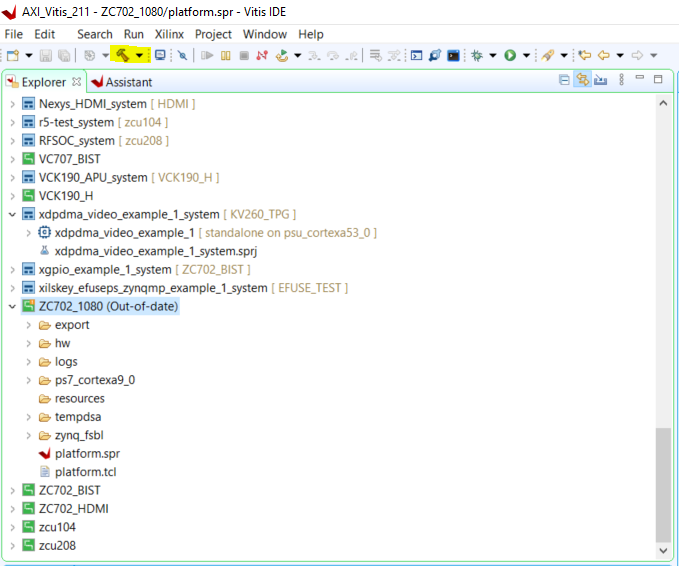Click the Back navigation arrow icon

604,55
